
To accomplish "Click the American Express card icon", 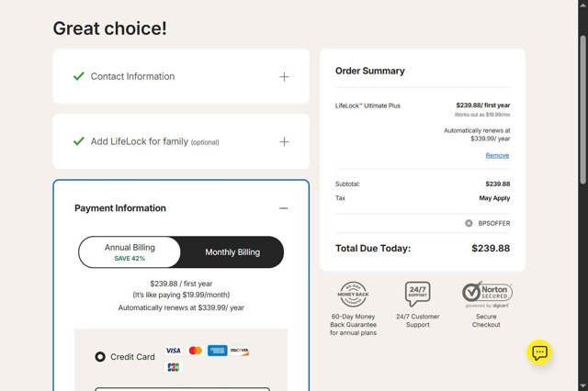I will point(217,351).
